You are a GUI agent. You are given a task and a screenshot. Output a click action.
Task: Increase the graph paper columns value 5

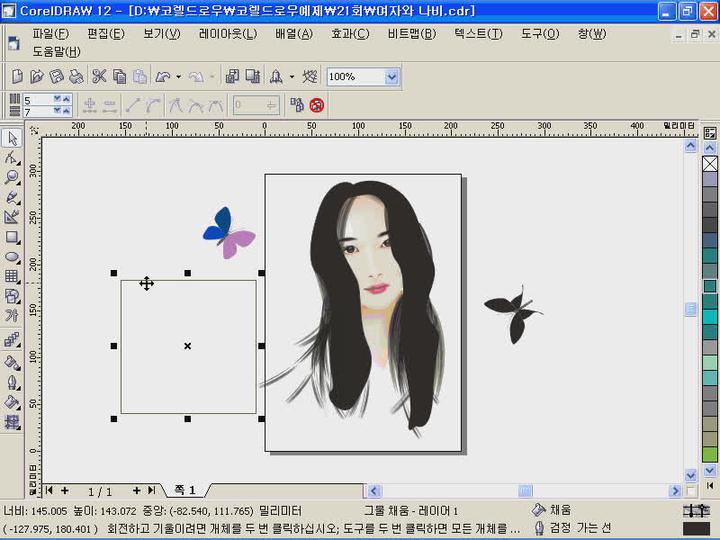[66, 99]
